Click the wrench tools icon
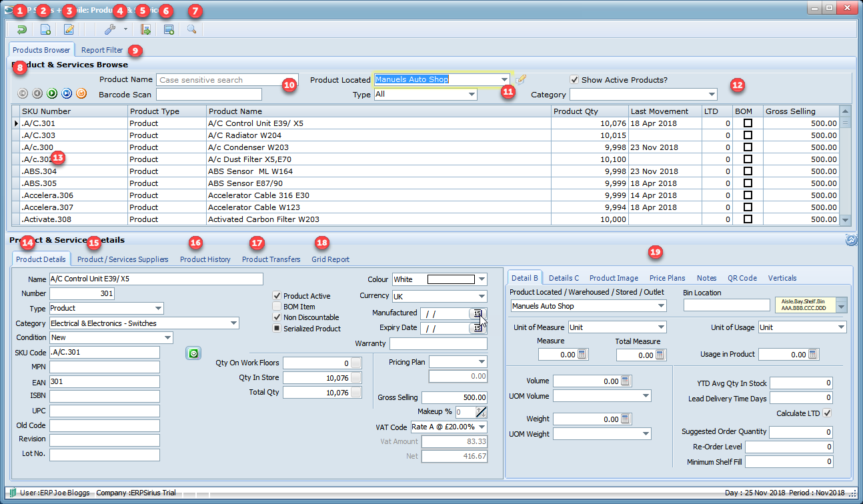Viewport: 863px width, 504px height. click(x=111, y=29)
